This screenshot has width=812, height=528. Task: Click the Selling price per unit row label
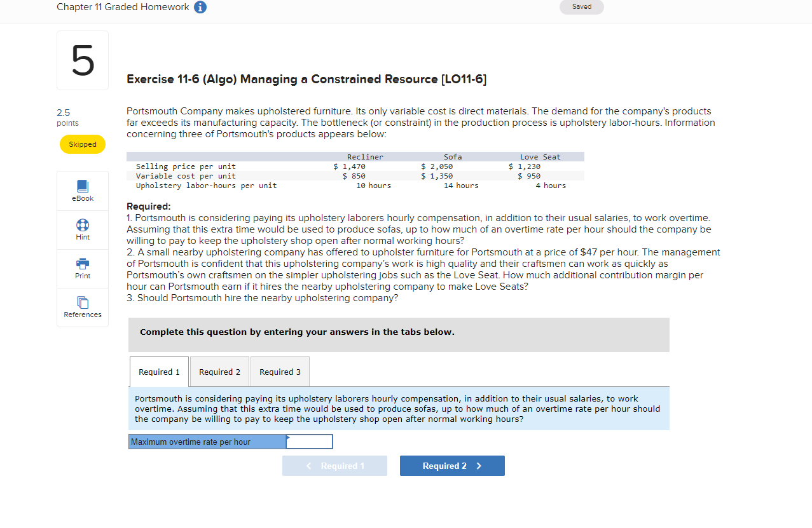tap(186, 166)
